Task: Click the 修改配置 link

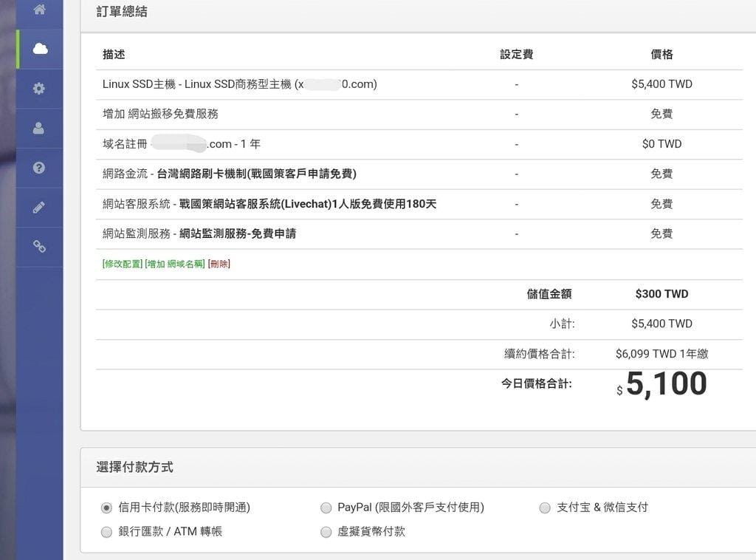Action: [123, 264]
